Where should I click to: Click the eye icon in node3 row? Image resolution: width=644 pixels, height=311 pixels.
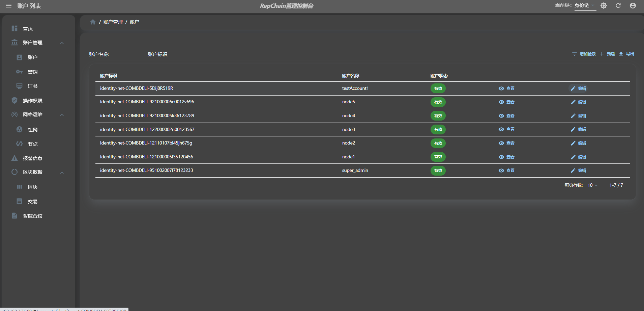pyautogui.click(x=501, y=129)
